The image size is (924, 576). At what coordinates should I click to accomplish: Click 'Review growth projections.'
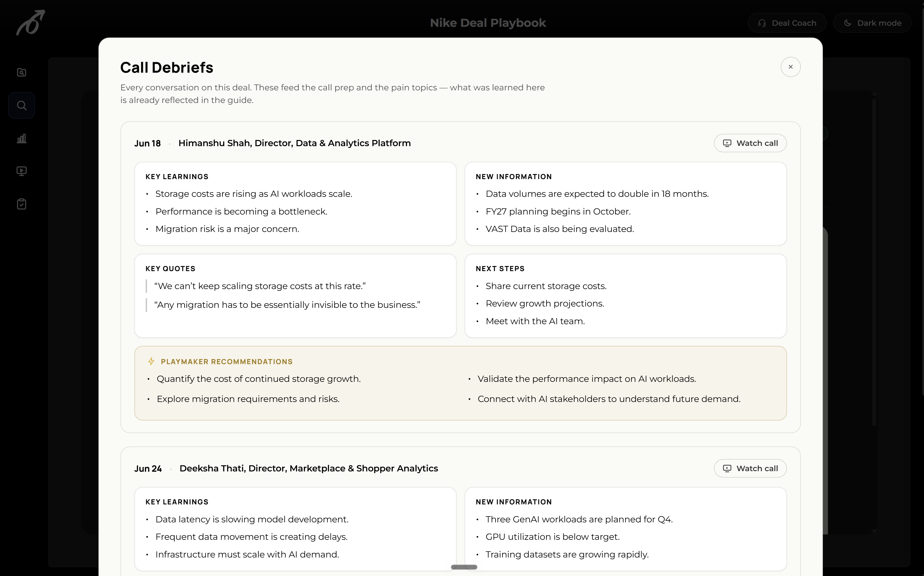[x=545, y=304]
